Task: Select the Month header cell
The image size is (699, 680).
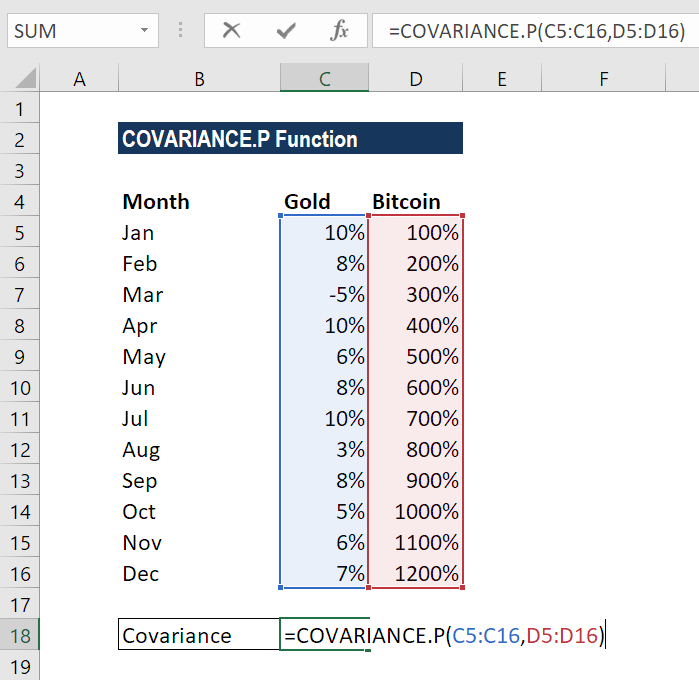Action: click(156, 202)
